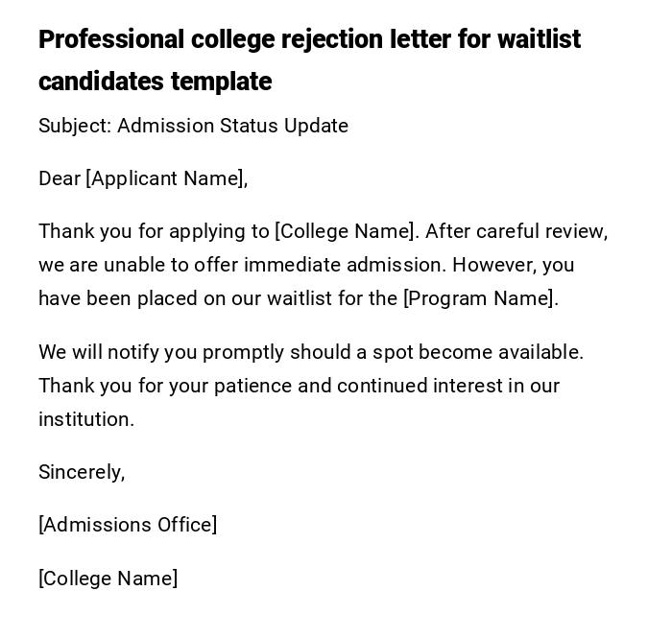Click the word 'Sincerely,' closing
The image size is (672, 638).
click(82, 472)
